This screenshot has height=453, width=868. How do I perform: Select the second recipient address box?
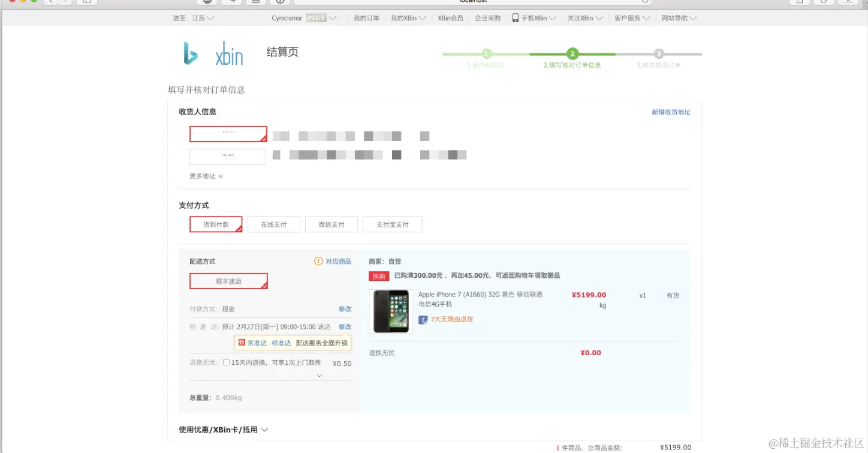tap(228, 157)
